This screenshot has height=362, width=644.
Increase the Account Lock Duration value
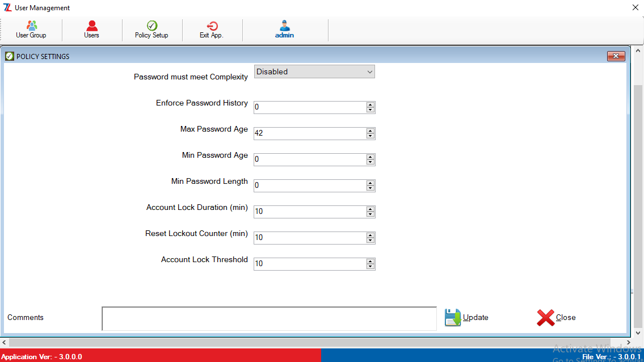click(x=371, y=209)
